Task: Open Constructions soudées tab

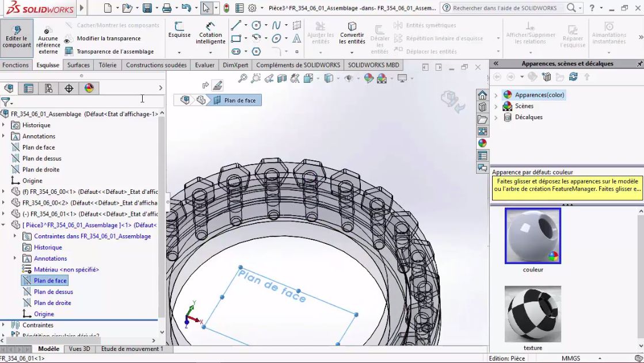Action: coord(156,65)
